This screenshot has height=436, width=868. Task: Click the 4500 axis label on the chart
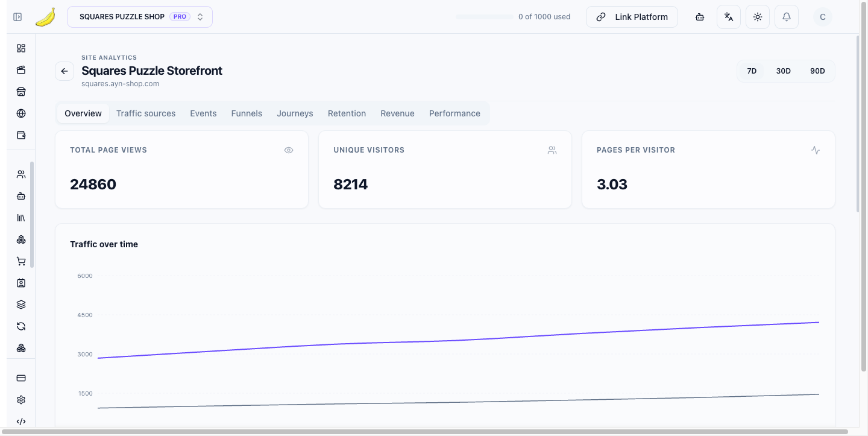85,315
